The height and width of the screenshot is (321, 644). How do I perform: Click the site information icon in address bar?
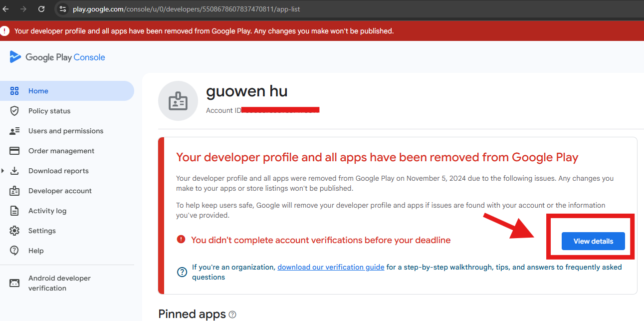(63, 9)
